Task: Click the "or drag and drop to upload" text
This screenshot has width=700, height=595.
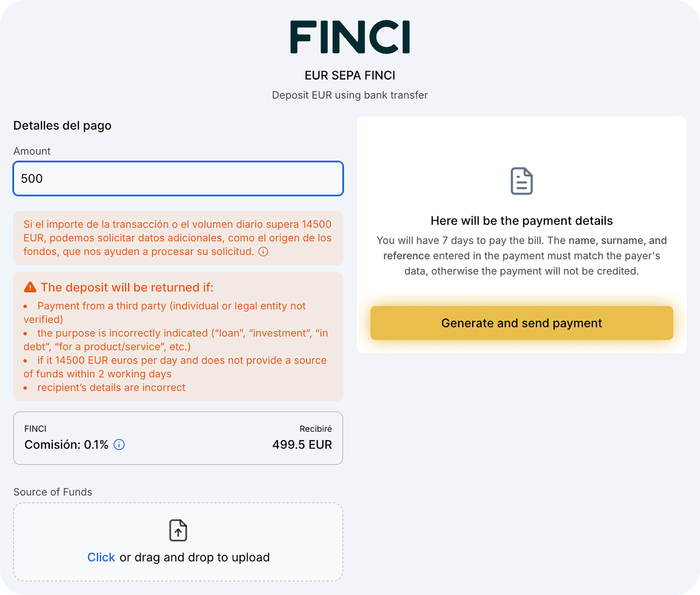Action: pos(195,557)
